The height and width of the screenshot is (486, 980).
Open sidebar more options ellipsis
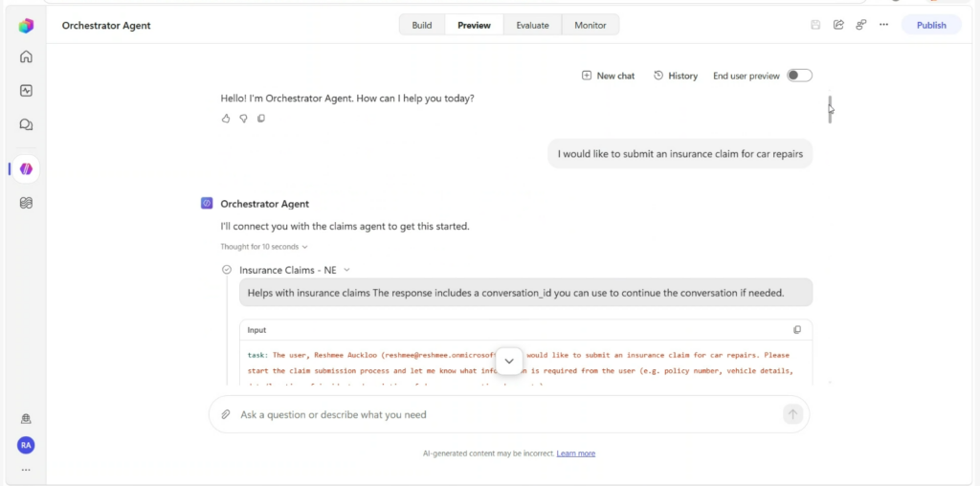click(26, 470)
